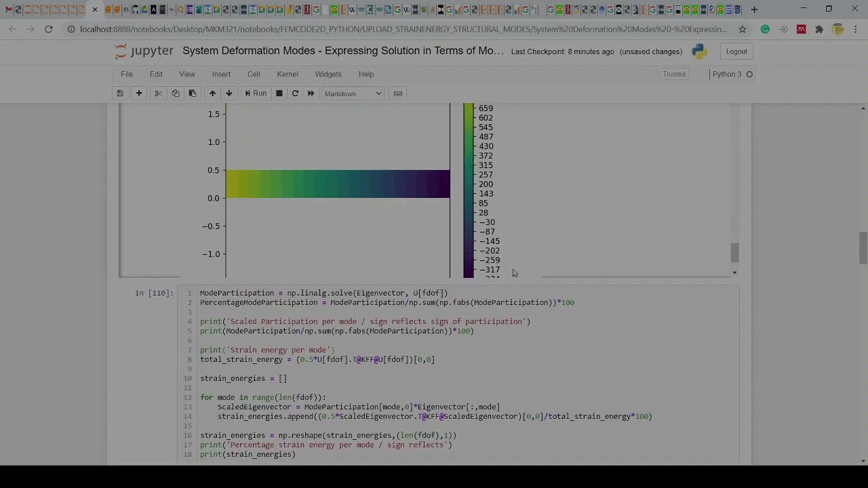868x488 pixels.
Task: Open browser extensions puzzle icon
Action: point(819,29)
